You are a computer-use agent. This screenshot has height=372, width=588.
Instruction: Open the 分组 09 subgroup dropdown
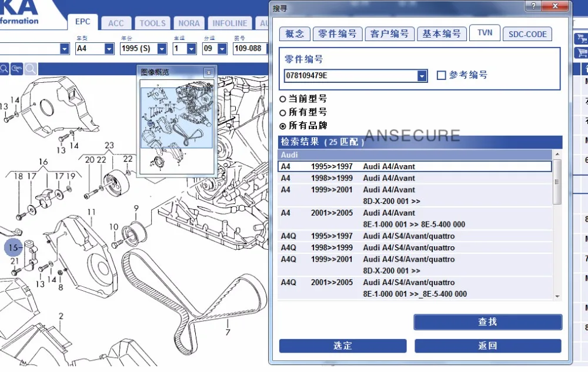click(x=222, y=49)
